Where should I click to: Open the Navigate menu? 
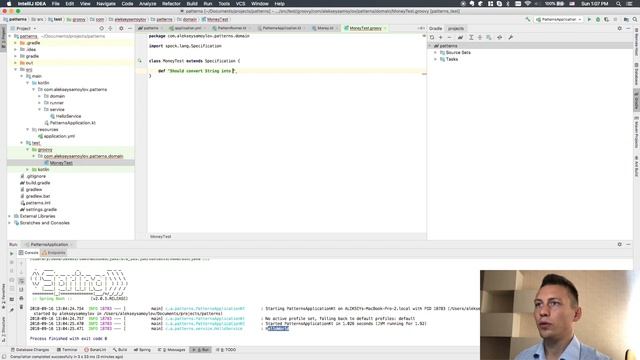106,4
